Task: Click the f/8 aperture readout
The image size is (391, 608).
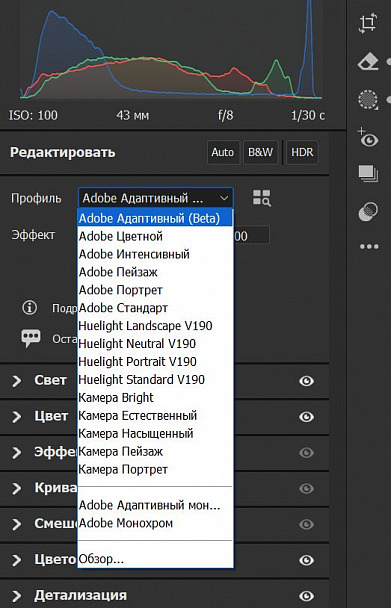Action: [x=226, y=115]
